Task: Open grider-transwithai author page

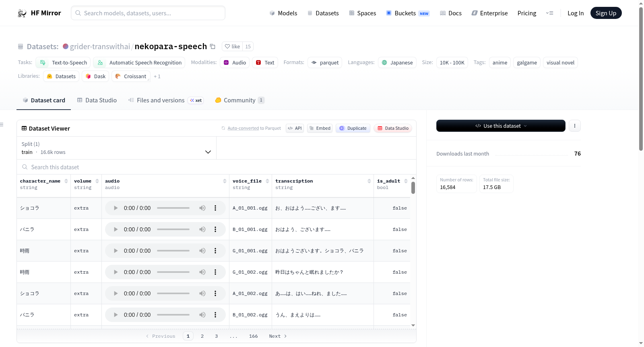Action: pyautogui.click(x=100, y=46)
